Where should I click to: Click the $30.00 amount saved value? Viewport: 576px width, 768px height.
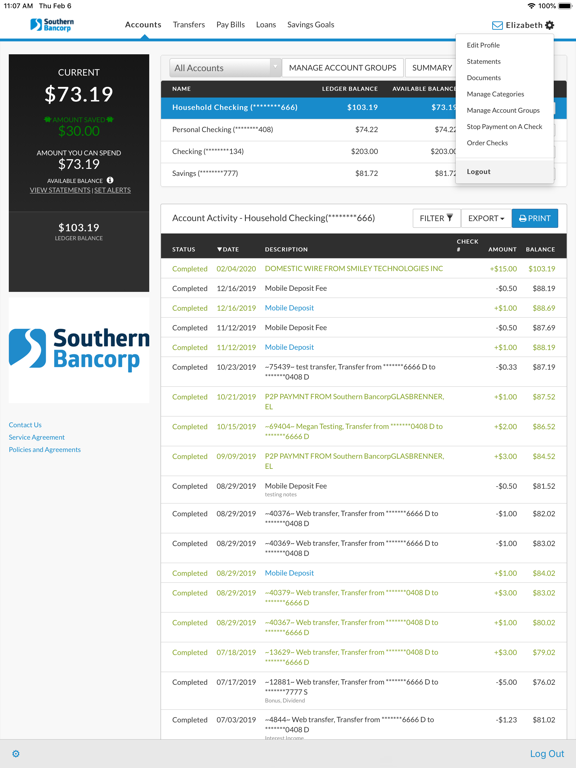coord(79,131)
